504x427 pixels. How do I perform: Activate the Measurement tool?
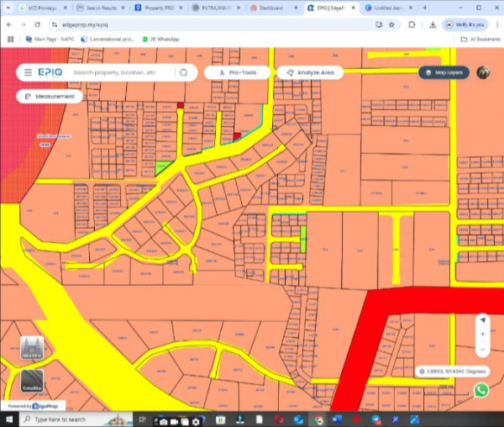(x=50, y=97)
